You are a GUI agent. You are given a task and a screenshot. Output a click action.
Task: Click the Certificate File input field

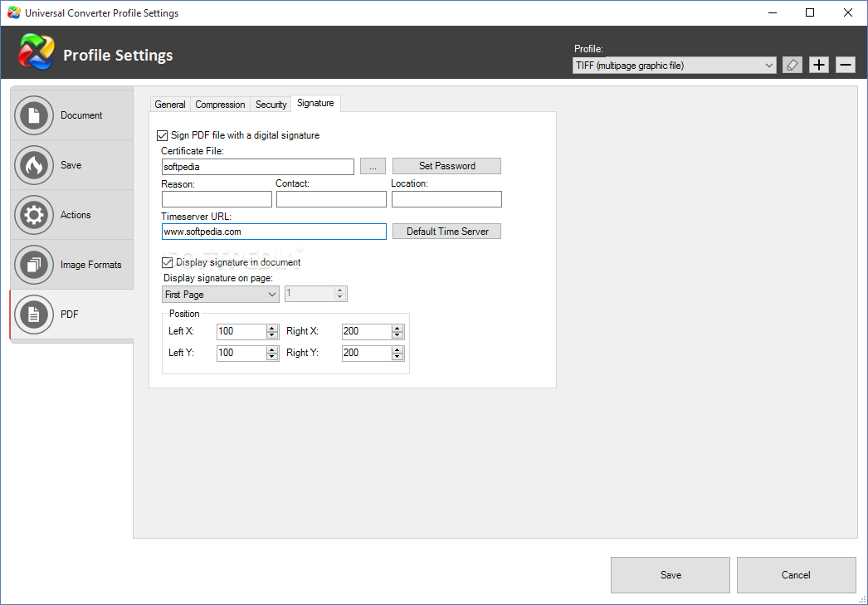[x=258, y=167]
